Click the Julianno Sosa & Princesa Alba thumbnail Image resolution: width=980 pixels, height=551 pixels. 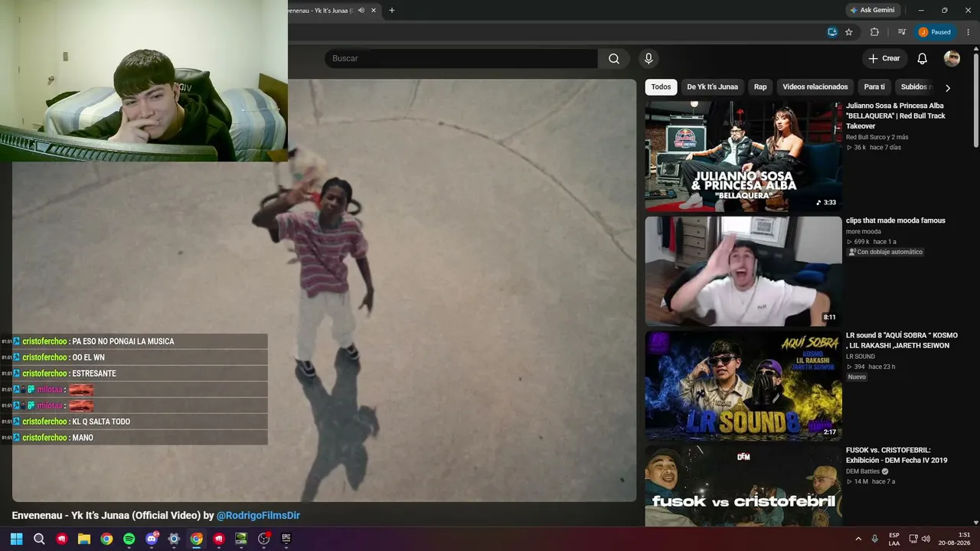click(743, 156)
